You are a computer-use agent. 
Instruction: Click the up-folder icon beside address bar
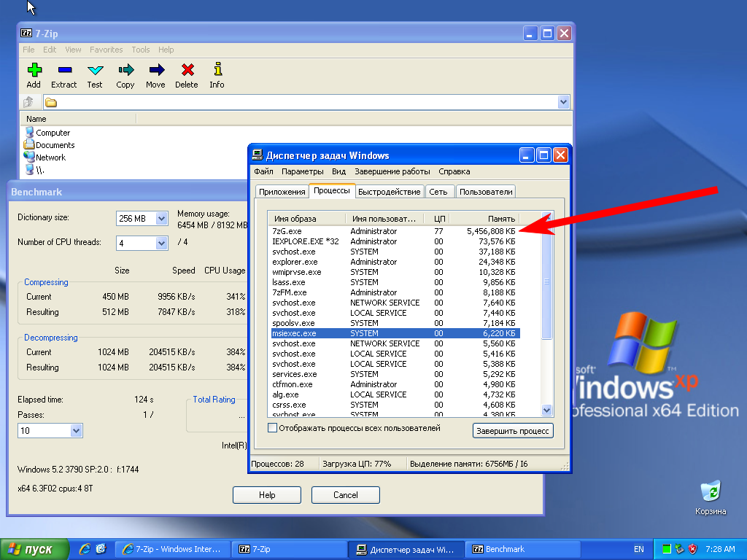coord(28,102)
